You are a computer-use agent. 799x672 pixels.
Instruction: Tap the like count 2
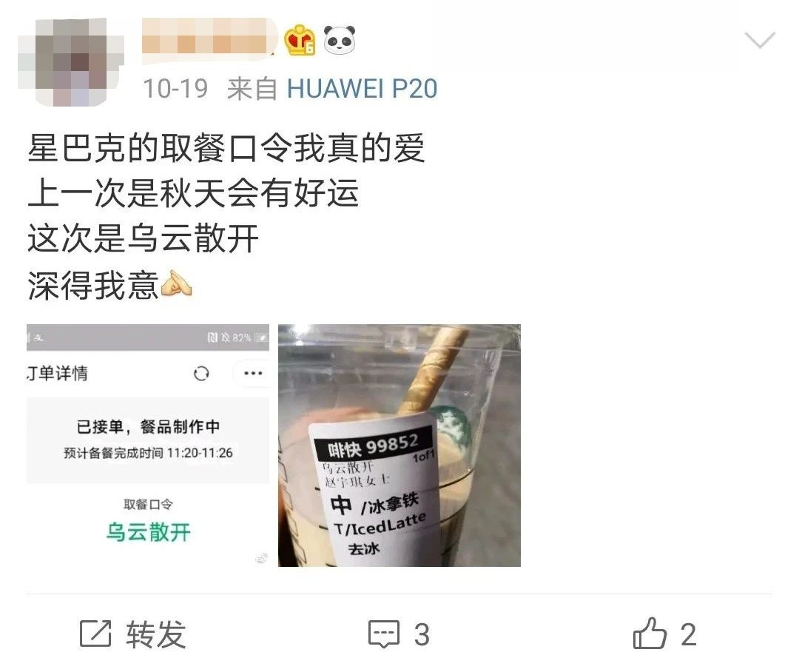(689, 635)
